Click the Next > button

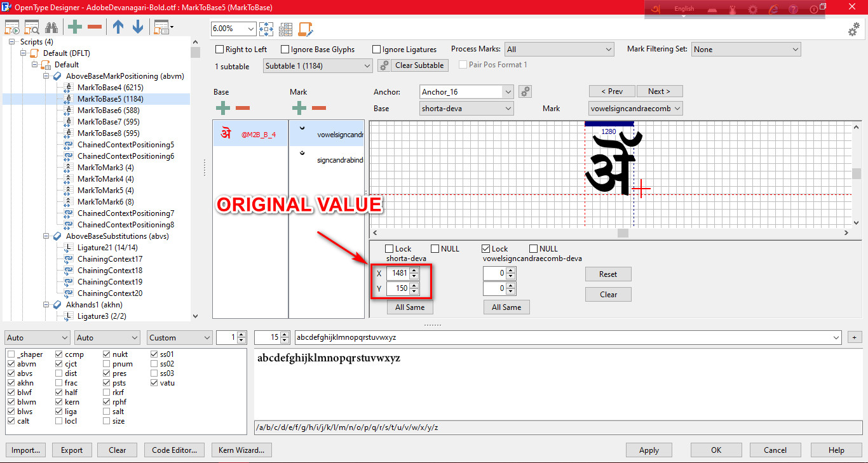tap(660, 91)
